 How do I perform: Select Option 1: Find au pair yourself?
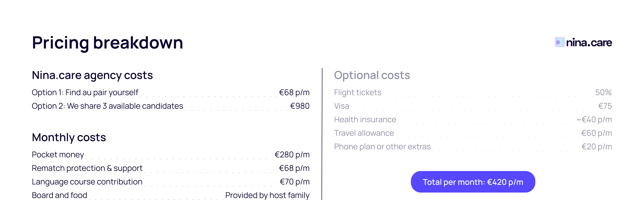click(x=85, y=93)
